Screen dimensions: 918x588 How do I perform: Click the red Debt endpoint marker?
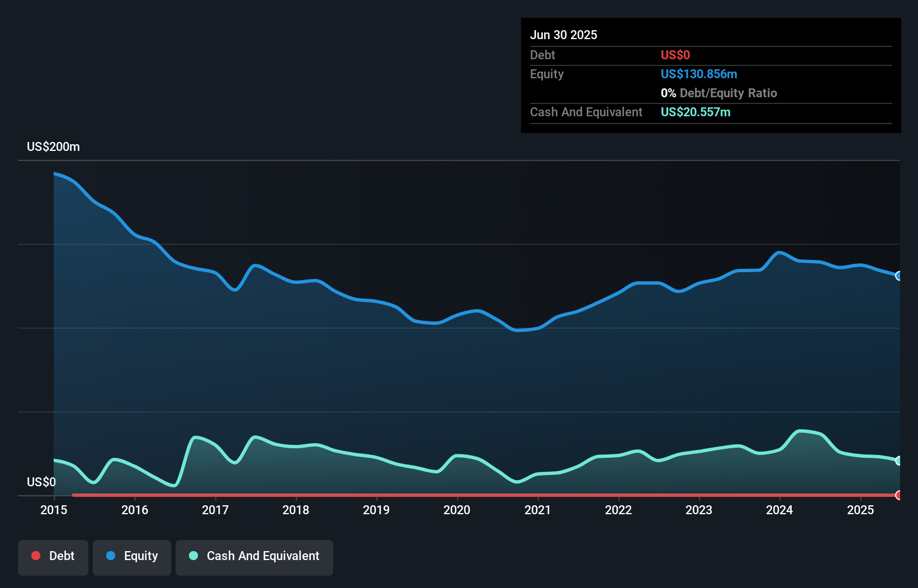898,495
